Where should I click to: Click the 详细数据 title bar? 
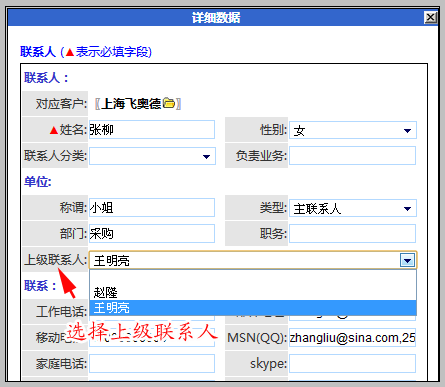(216, 17)
